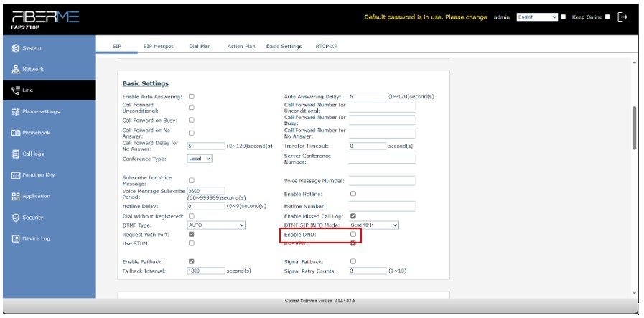
Task: Uncheck Enable Missed Call Log
Action: (353, 215)
